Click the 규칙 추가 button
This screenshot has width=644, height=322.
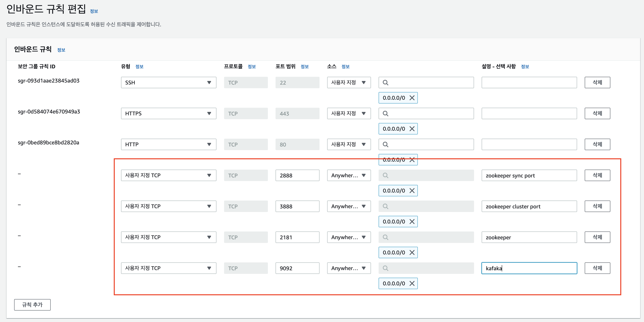tap(32, 305)
